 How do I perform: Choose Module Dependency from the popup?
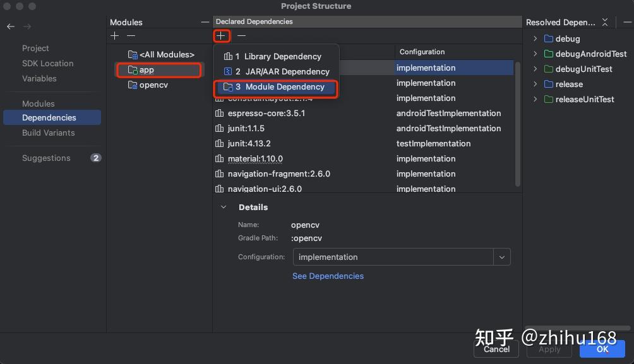click(285, 87)
